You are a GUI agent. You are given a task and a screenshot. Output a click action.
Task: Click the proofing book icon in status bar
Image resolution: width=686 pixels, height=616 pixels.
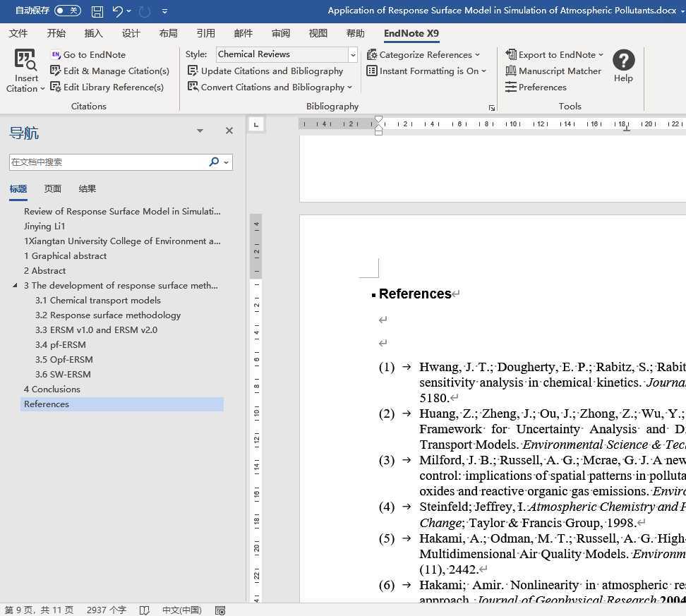pyautogui.click(x=145, y=610)
